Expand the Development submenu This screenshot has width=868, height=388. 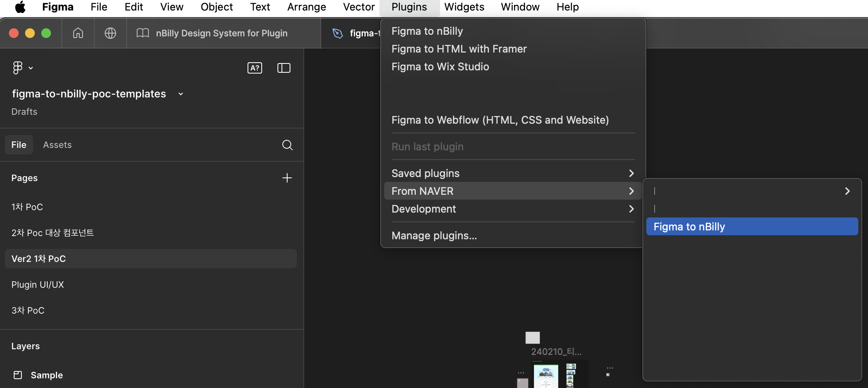pos(512,209)
